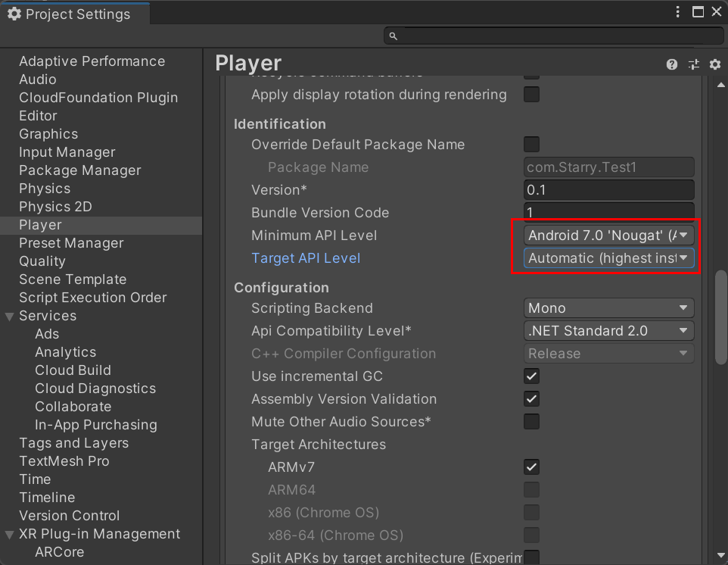Open the gear settings icon in Player header
Viewport: 728px width, 565px height.
(714, 64)
